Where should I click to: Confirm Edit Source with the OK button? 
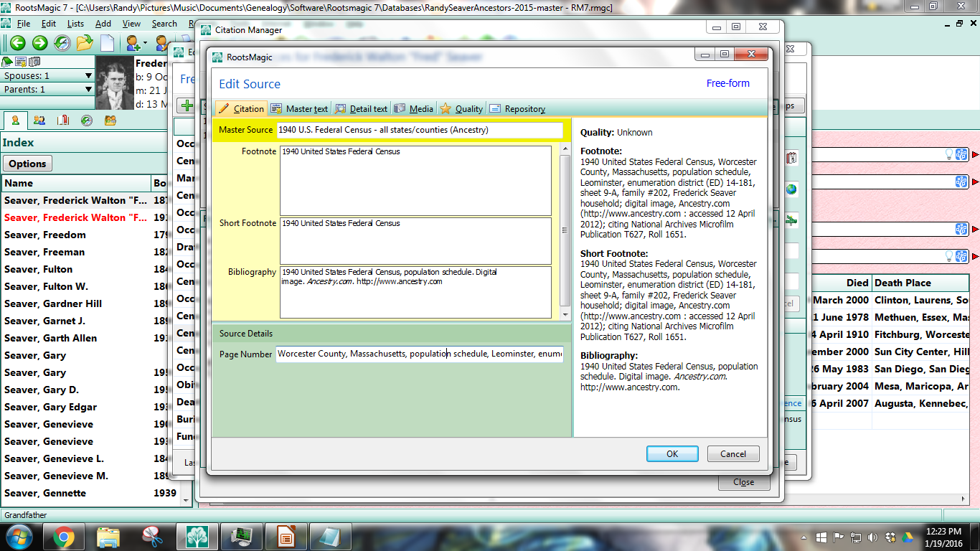(672, 453)
